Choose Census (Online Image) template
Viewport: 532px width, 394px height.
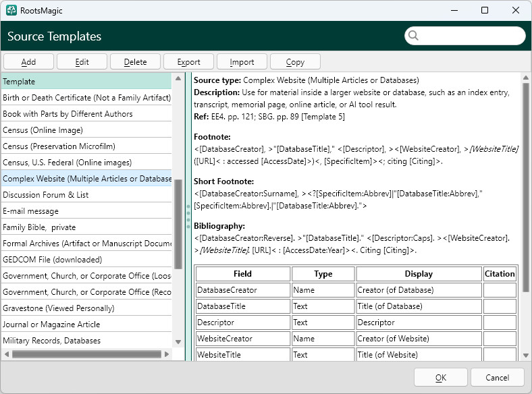(86, 130)
